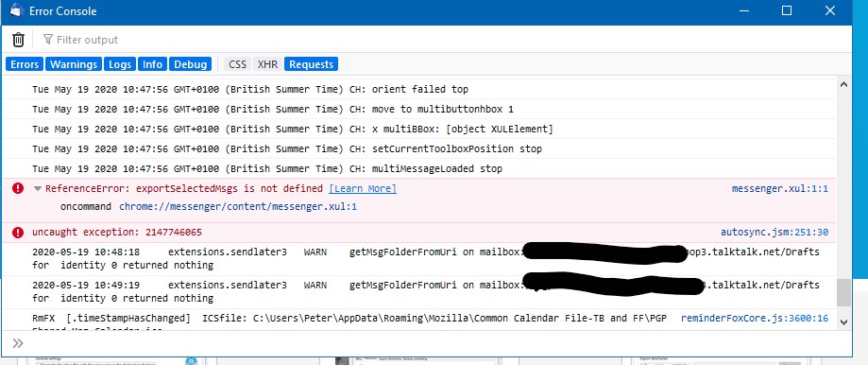Open chrome://messenger/content/messenger.xul:1 stack link
The width and height of the screenshot is (868, 365).
[x=238, y=206]
